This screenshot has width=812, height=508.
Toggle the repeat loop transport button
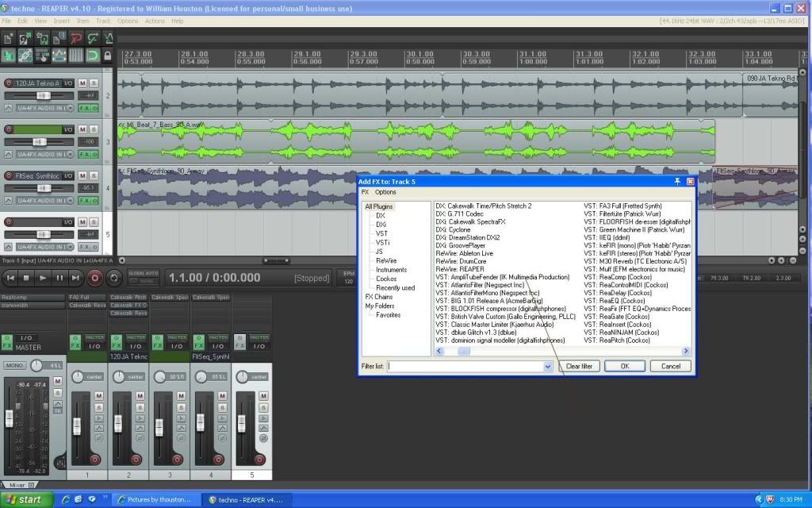click(114, 278)
